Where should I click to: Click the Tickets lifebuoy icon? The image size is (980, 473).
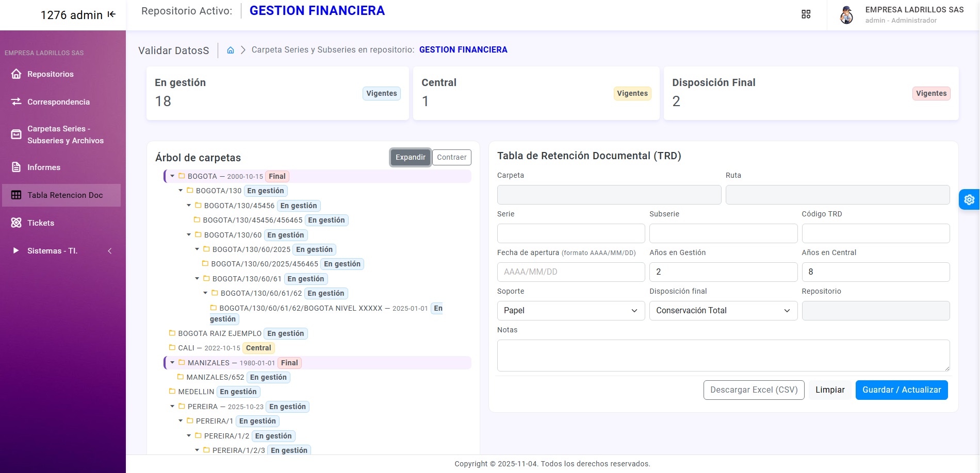tap(17, 223)
